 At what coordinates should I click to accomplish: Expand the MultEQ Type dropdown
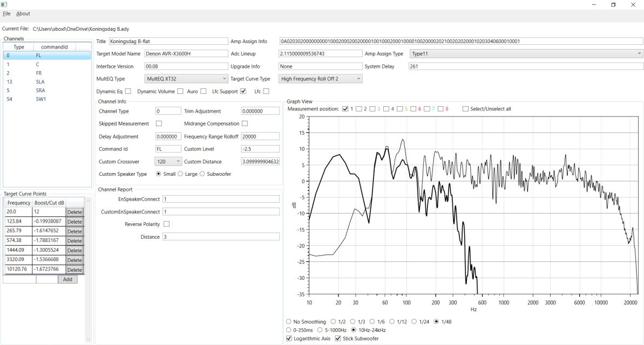click(186, 79)
